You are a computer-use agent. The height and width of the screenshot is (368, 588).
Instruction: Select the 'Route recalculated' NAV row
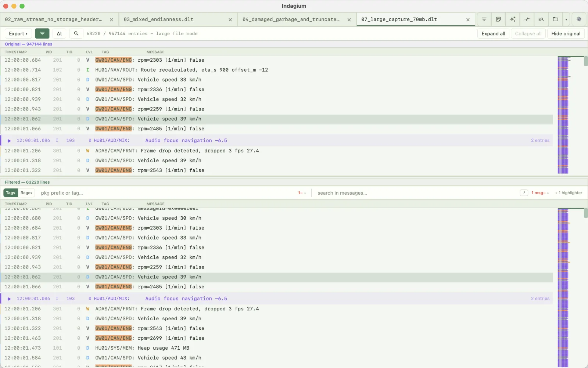coord(277,70)
